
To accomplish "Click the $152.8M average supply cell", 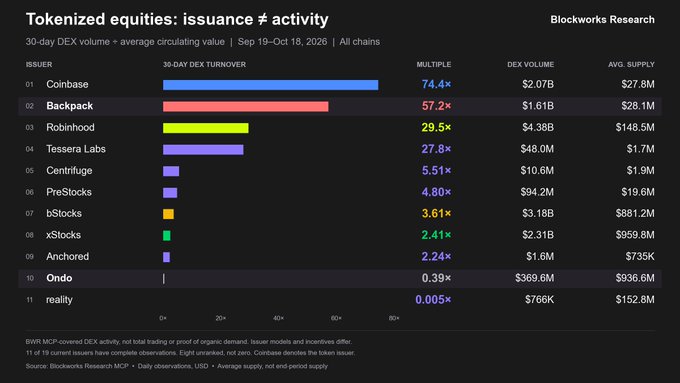I will [635, 300].
